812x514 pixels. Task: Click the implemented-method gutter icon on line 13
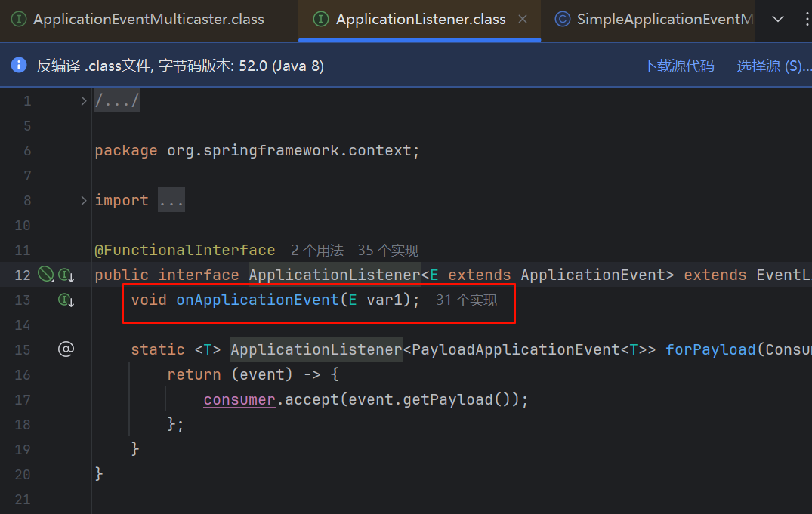(x=66, y=300)
